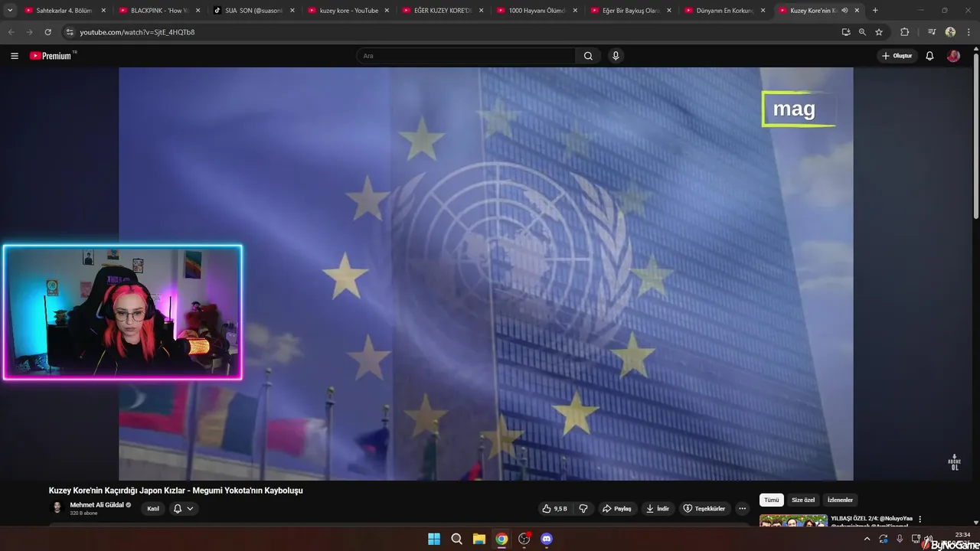Open more actions three-dot menu
Image resolution: width=980 pixels, height=551 pixels.
742,508
